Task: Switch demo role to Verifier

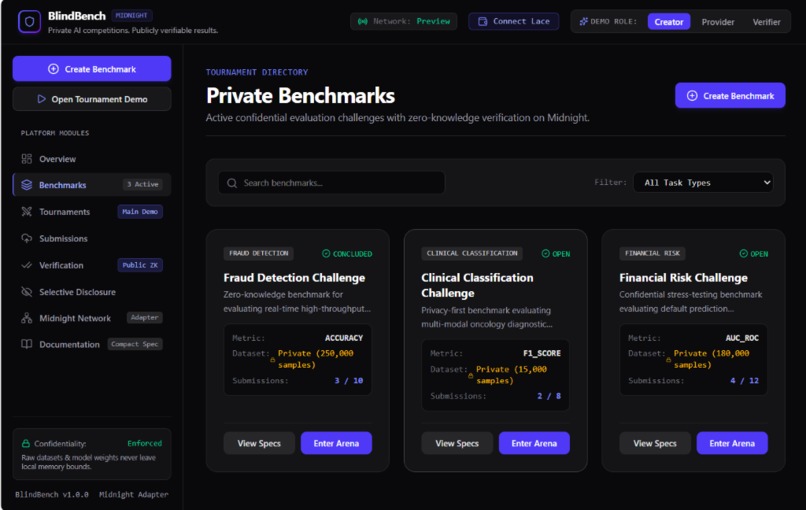Action: tap(766, 22)
